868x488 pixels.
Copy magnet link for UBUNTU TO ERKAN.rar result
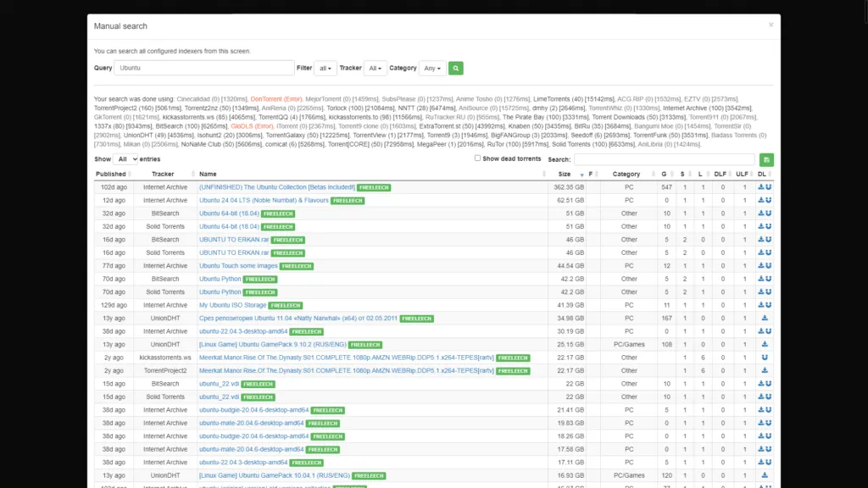(769, 240)
